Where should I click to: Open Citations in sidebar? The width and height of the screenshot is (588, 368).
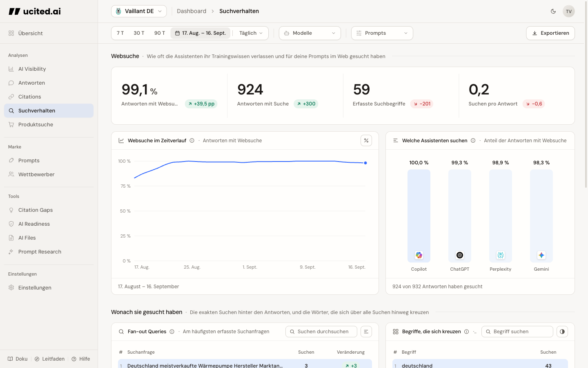pyautogui.click(x=49, y=97)
